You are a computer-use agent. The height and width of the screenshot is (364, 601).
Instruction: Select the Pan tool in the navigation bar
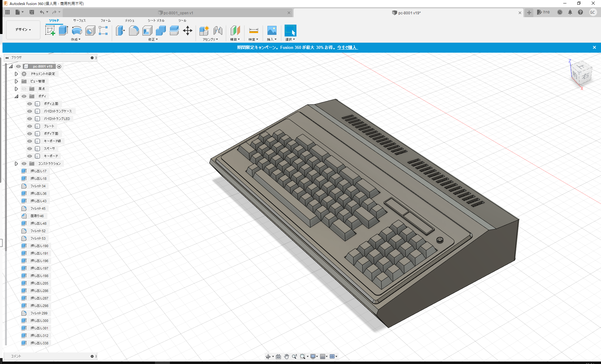tap(286, 356)
